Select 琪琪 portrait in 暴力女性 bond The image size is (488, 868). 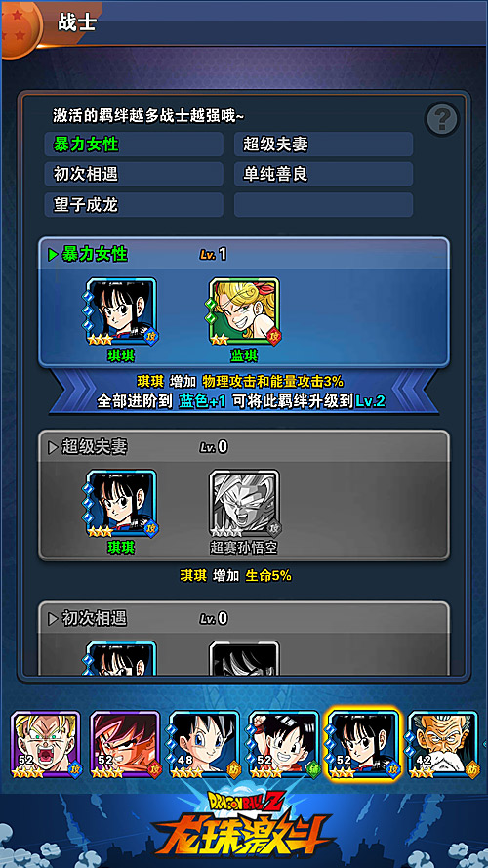click(x=121, y=311)
